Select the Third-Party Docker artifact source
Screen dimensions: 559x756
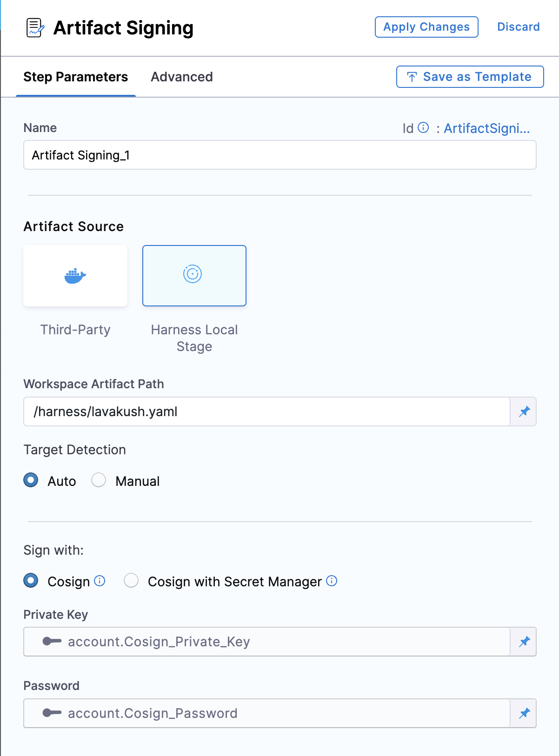[x=75, y=276]
